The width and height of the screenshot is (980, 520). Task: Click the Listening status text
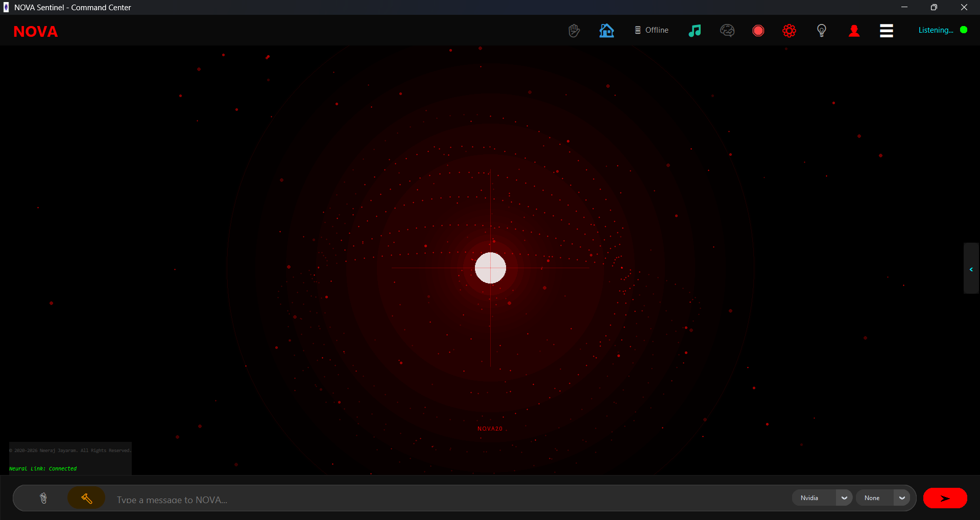pyautogui.click(x=936, y=30)
